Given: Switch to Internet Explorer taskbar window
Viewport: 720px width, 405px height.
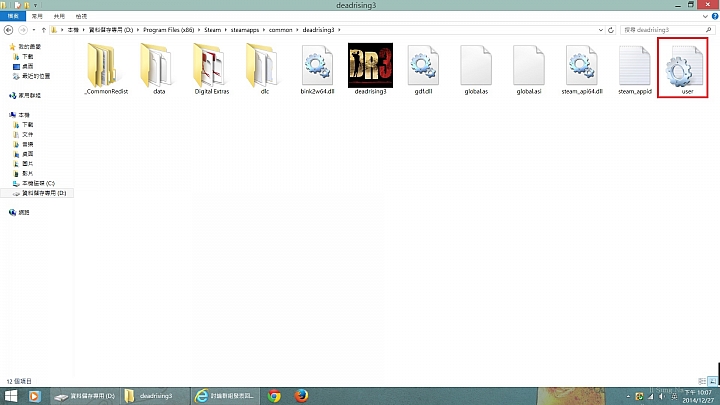Looking at the screenshot, I should 225,396.
